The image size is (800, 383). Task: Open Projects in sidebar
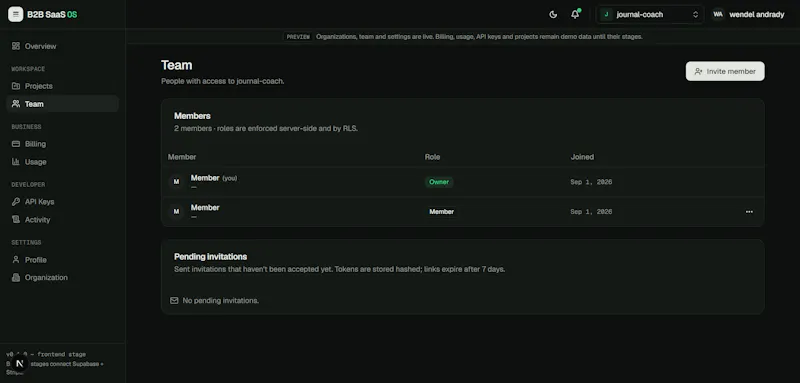(63, 86)
